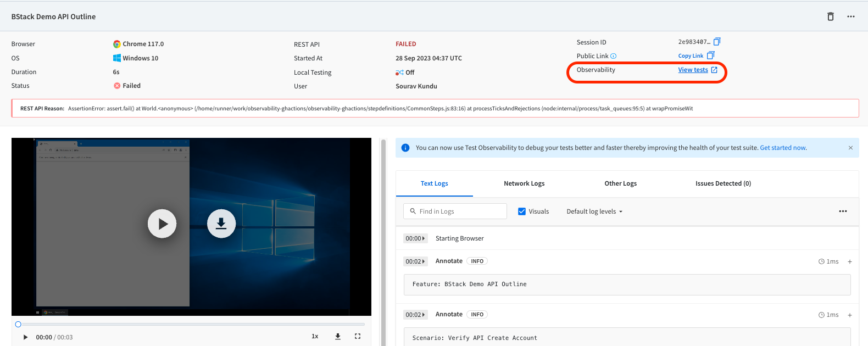This screenshot has width=868, height=346.
Task: Click the video progress slider handle
Action: pyautogui.click(x=18, y=324)
